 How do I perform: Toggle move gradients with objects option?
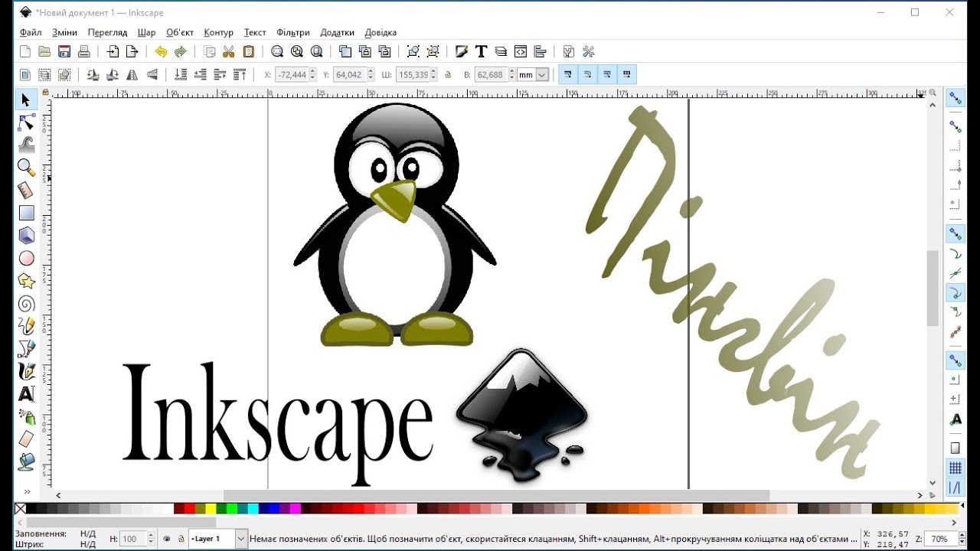(607, 74)
